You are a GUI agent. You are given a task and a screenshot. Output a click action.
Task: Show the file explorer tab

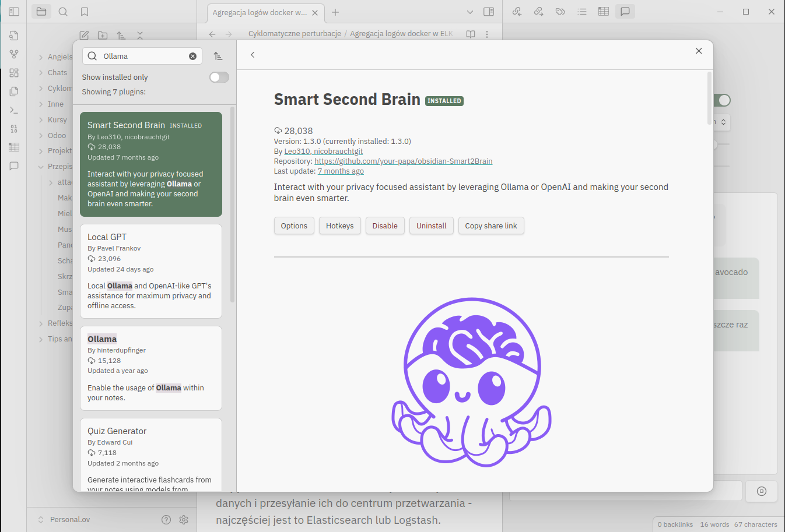coord(41,12)
